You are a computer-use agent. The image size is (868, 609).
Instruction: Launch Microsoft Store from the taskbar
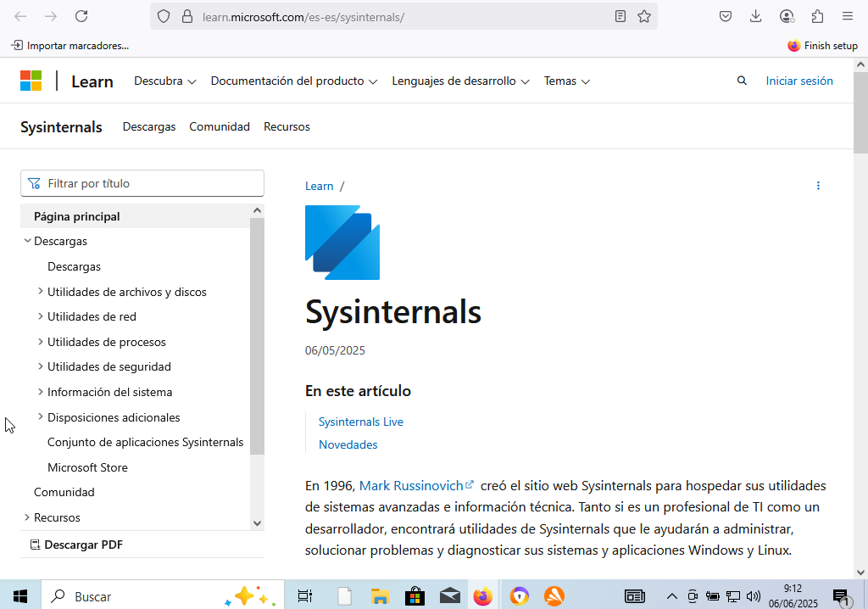click(415, 596)
